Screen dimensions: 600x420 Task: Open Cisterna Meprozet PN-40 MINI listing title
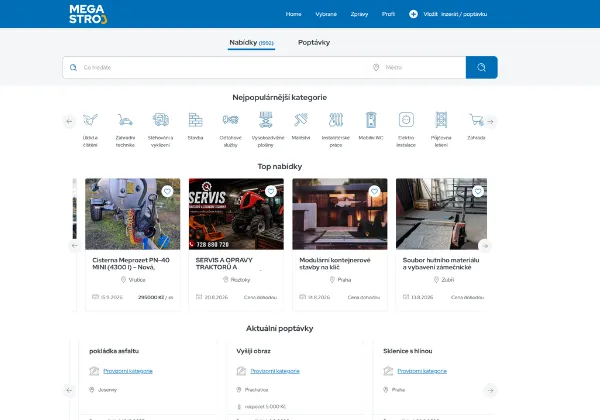pos(131,264)
